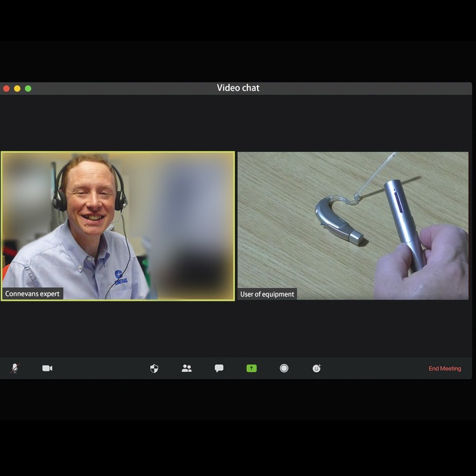Open the Participants panel icon

point(187,368)
